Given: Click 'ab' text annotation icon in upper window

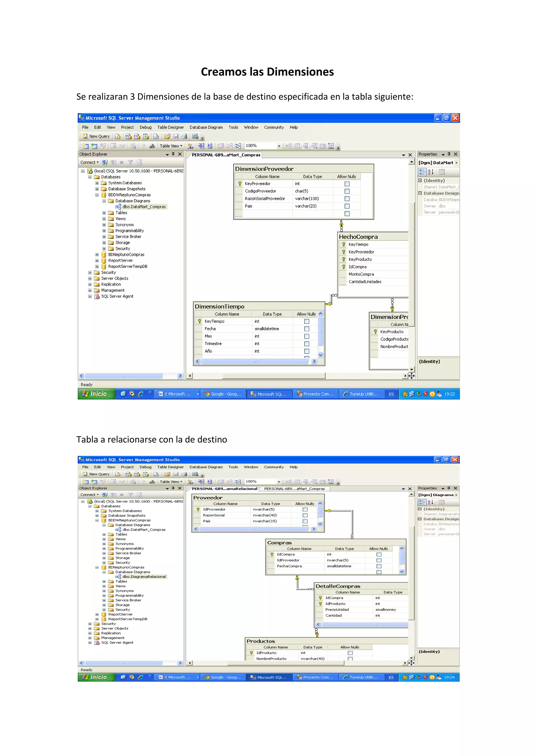Looking at the screenshot, I should point(152,146).
